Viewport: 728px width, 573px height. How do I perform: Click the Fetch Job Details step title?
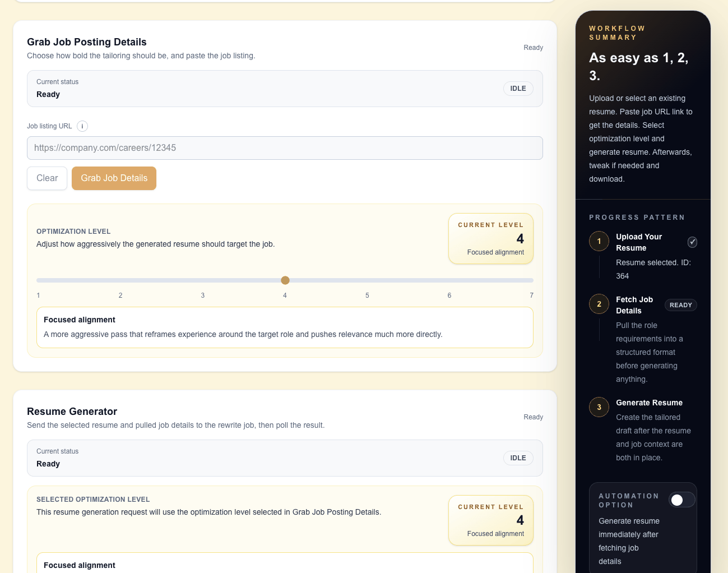coord(634,305)
